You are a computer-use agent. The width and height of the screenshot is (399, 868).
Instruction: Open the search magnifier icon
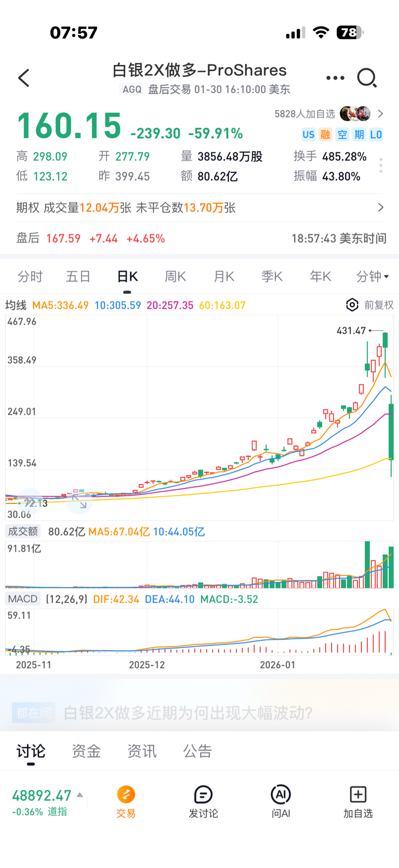click(367, 78)
